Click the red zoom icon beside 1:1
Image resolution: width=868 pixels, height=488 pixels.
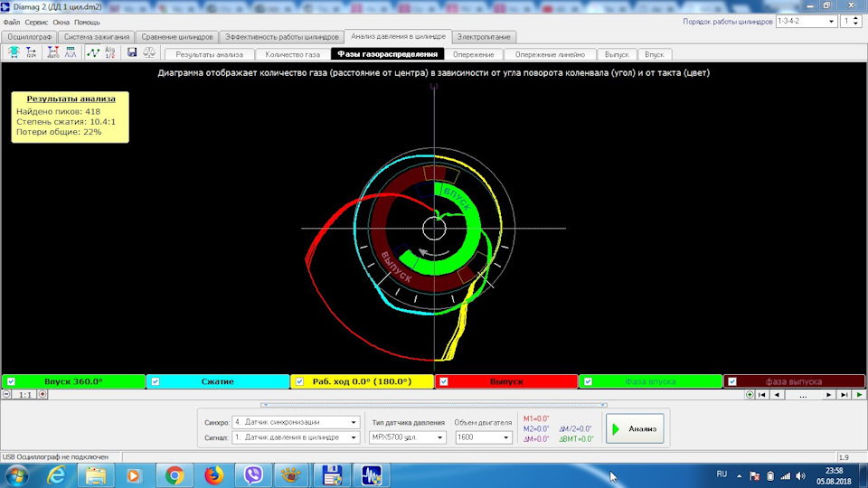[x=42, y=395]
